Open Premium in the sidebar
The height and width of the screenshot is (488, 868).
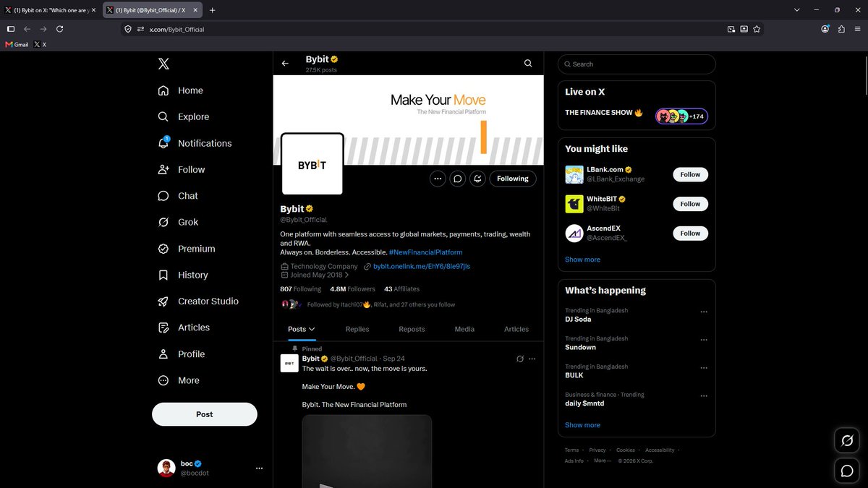pyautogui.click(x=187, y=249)
